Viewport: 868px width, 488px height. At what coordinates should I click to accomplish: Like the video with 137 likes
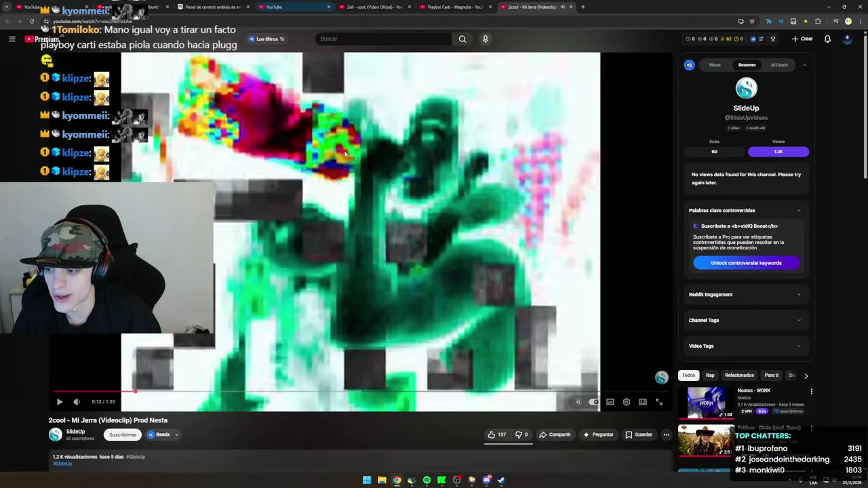tap(496, 434)
